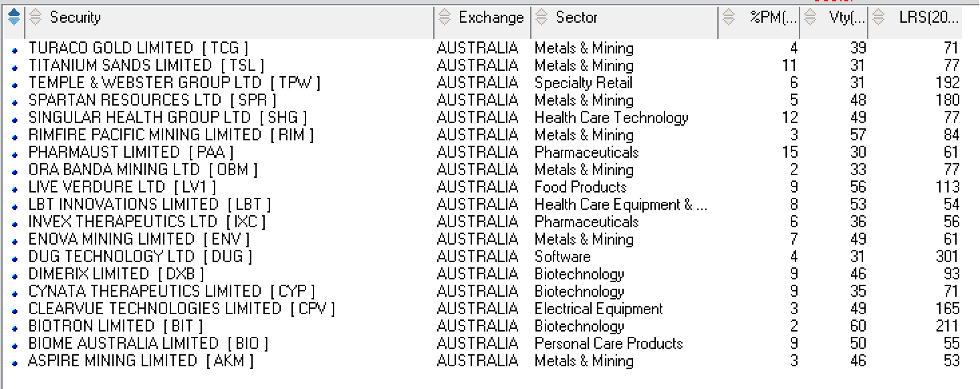Click the blue bullet beside TITANIUM SANDS LIMITED
Viewport: 980px width, 389px height.
click(15, 68)
